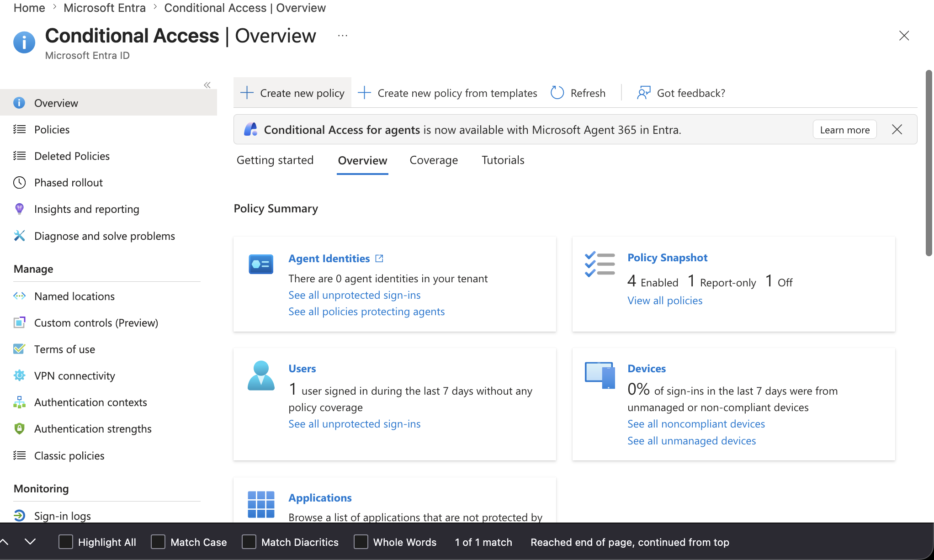Click the Authentication strengths shield icon
This screenshot has width=934, height=560.
coord(19,428)
